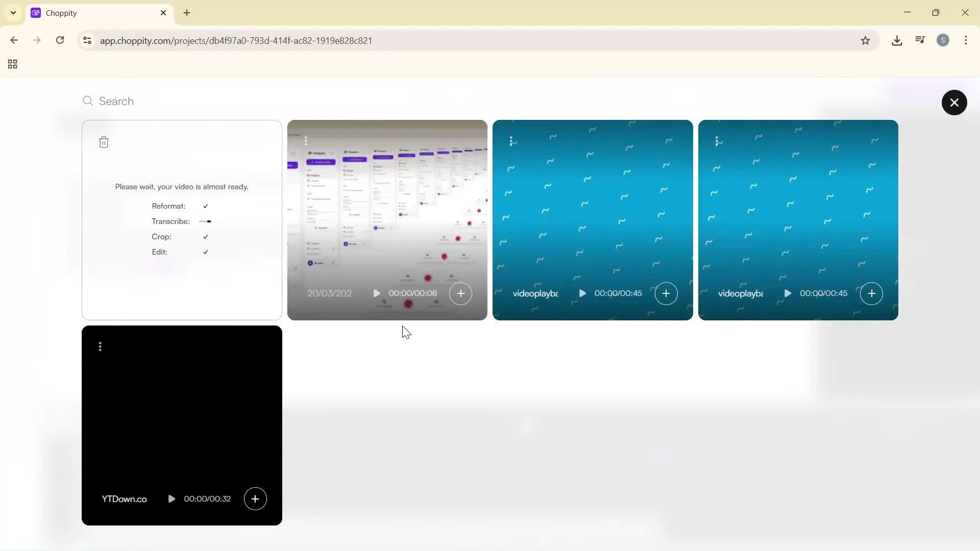This screenshot has height=551, width=980.
Task: Open the three-dot menu on the 20/03 video
Action: pos(307,141)
